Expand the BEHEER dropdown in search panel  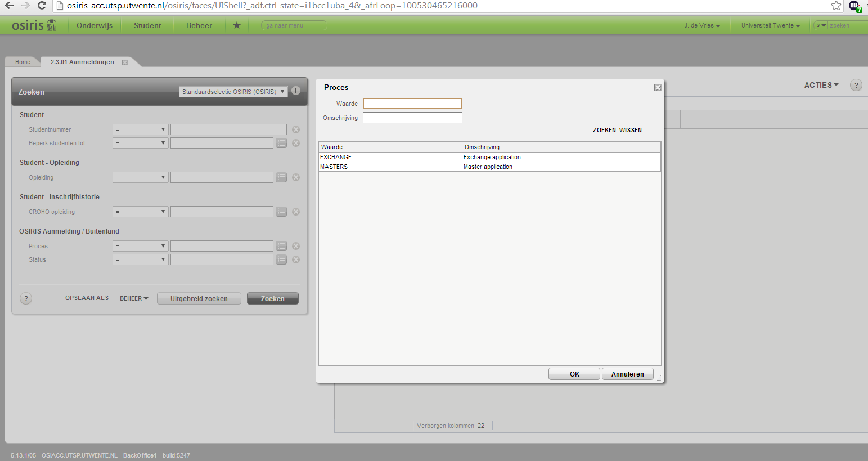(134, 298)
